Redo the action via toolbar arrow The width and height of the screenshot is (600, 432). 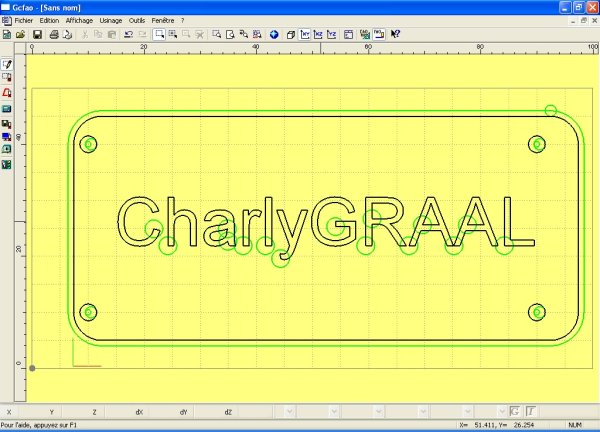tap(142, 34)
